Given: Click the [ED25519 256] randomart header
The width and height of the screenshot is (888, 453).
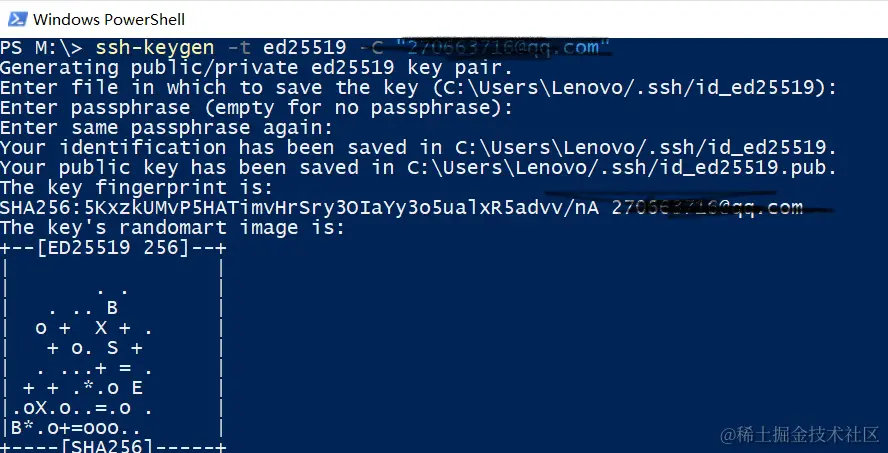Looking at the screenshot, I should 112,247.
